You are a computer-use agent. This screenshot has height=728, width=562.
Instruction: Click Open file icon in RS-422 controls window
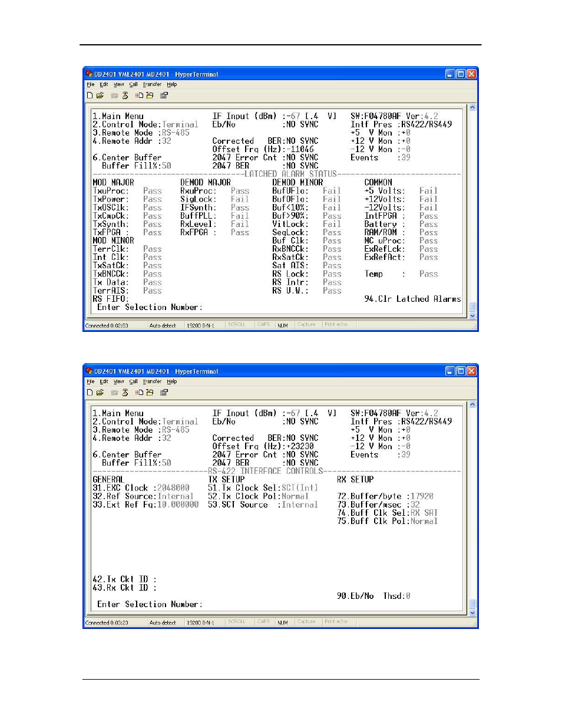tap(100, 392)
